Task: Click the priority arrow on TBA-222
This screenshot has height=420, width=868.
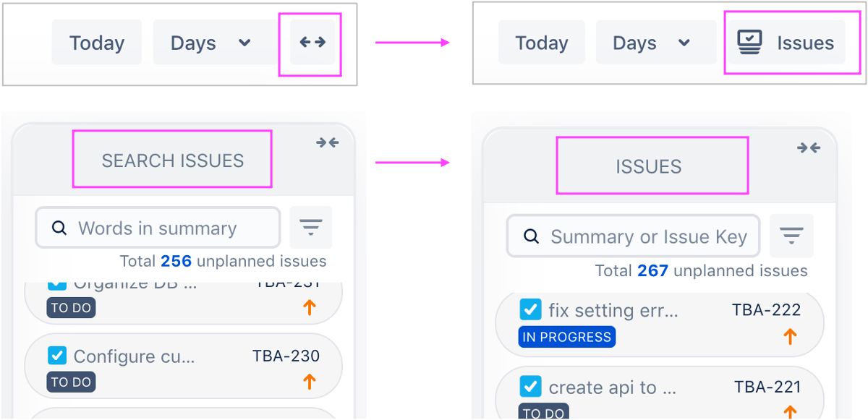Action: [x=790, y=336]
